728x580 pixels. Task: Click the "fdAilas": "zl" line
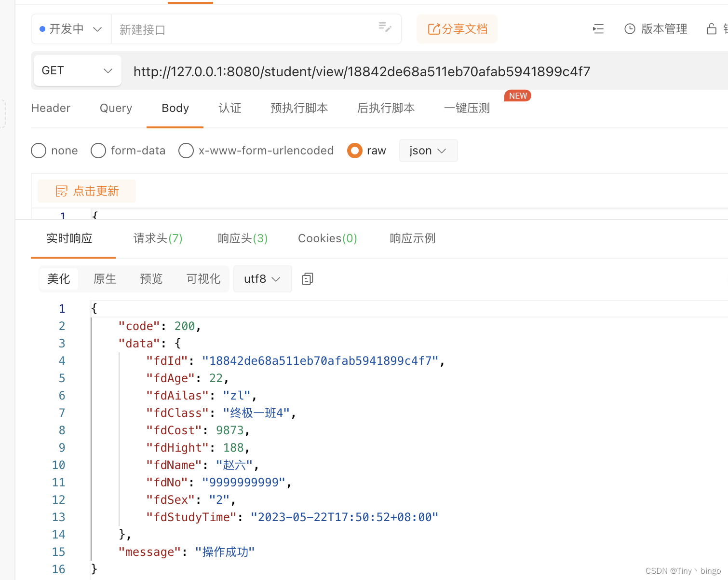[x=201, y=396]
